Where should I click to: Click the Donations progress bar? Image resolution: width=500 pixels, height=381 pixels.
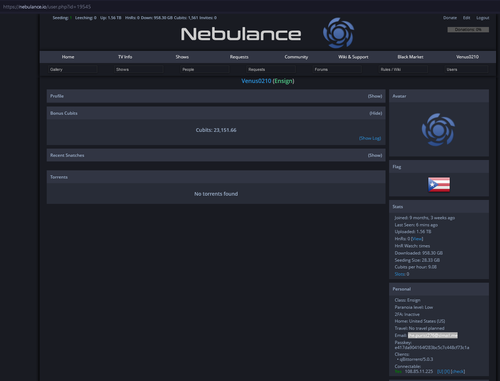tap(468, 30)
